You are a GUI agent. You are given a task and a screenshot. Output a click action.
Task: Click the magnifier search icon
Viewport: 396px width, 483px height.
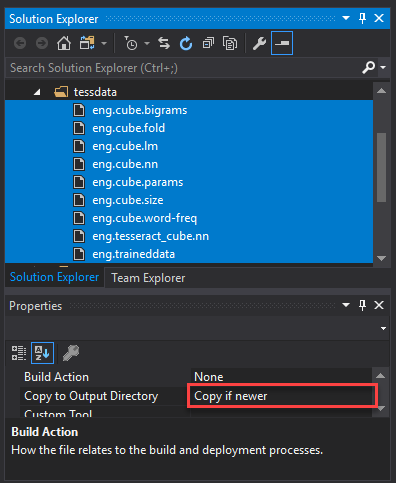pos(369,67)
